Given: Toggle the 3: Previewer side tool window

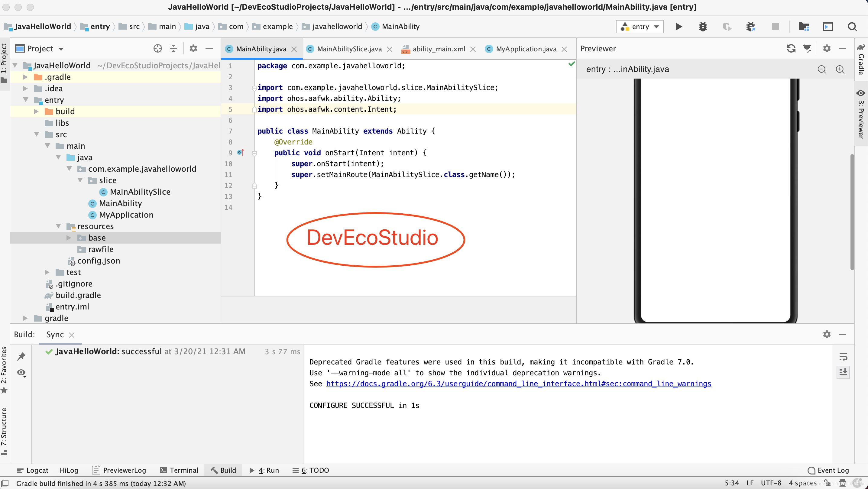Looking at the screenshot, I should point(861,114).
